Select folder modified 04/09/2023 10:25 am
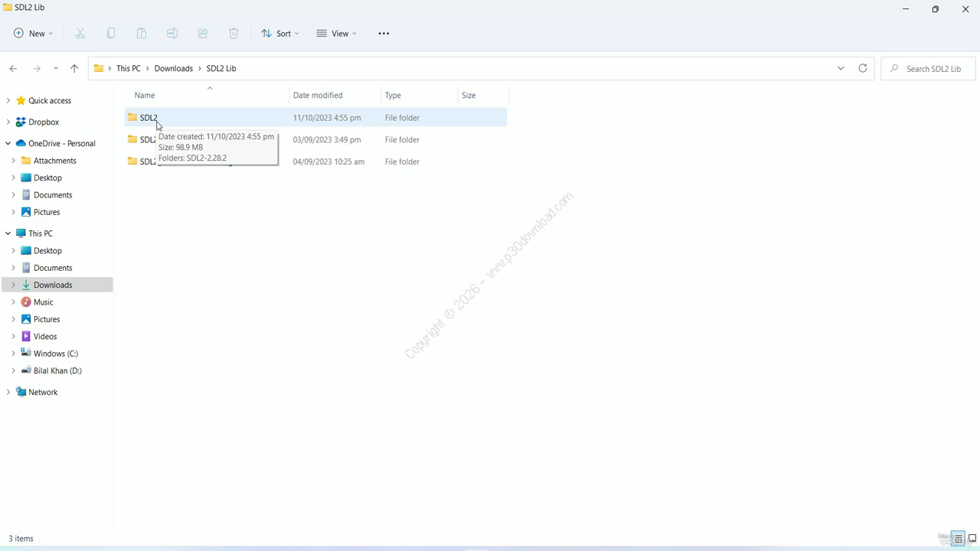 [315, 161]
